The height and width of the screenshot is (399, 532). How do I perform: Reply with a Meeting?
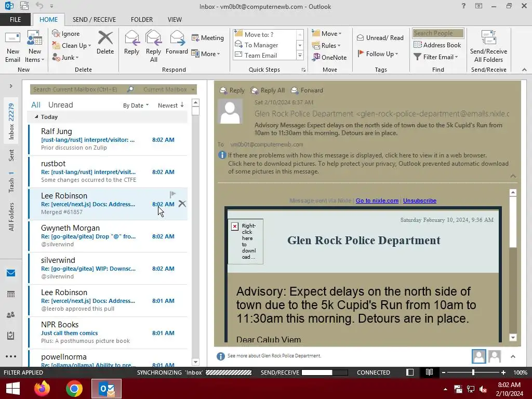click(x=208, y=37)
